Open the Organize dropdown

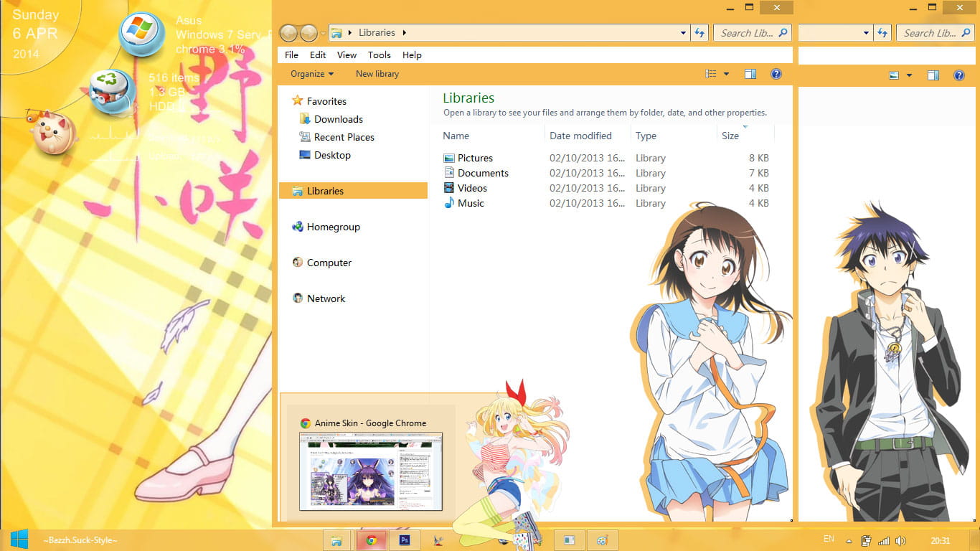[312, 74]
